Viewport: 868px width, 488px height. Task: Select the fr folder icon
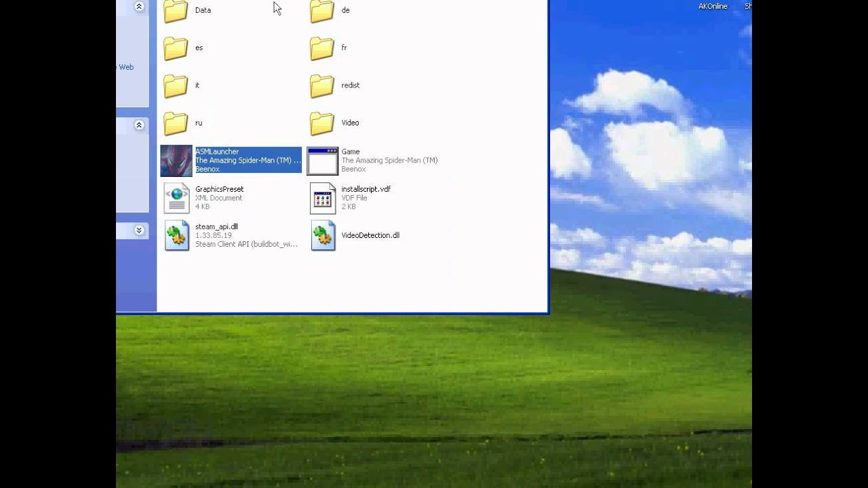[322, 48]
